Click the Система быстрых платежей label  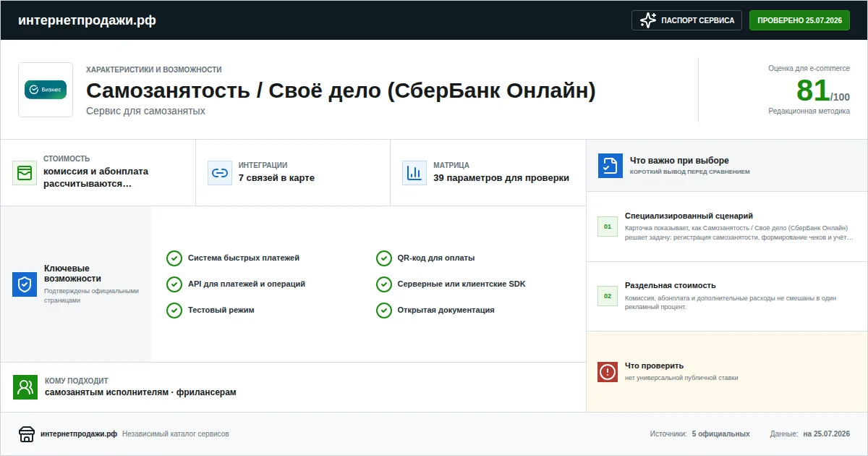(244, 258)
